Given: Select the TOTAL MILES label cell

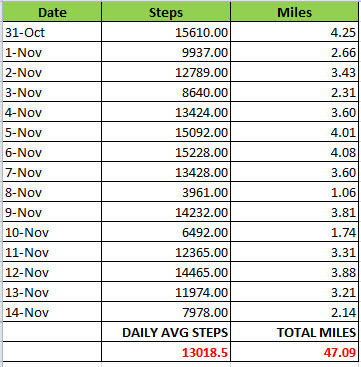Looking at the screenshot, I should pos(294,332).
